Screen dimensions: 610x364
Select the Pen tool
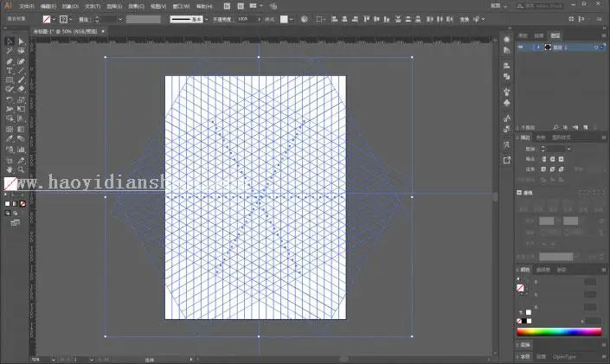click(x=10, y=61)
